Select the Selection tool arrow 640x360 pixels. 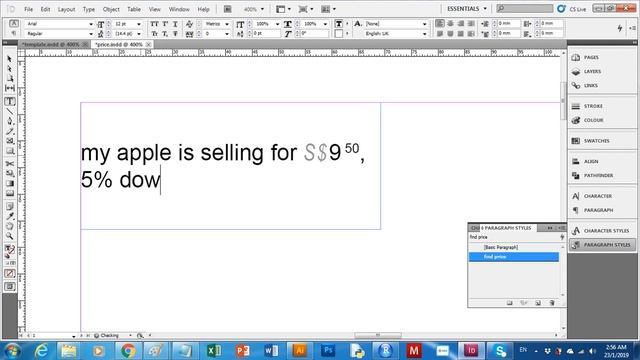click(10, 59)
